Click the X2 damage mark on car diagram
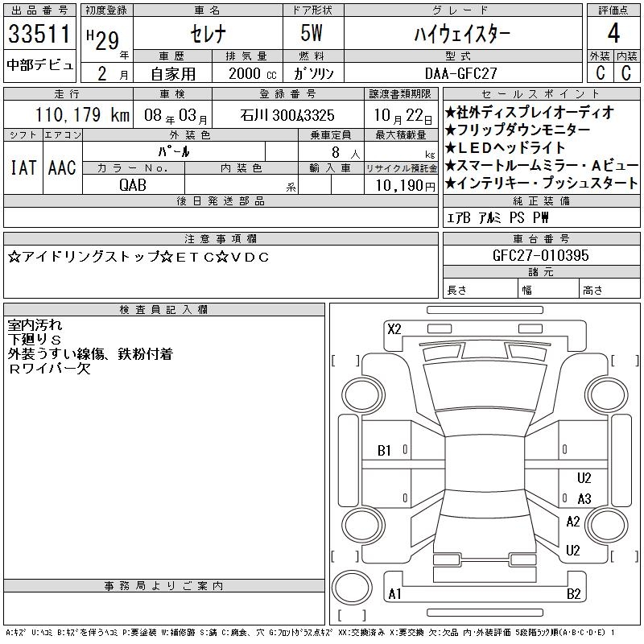The width and height of the screenshot is (644, 644). (394, 328)
